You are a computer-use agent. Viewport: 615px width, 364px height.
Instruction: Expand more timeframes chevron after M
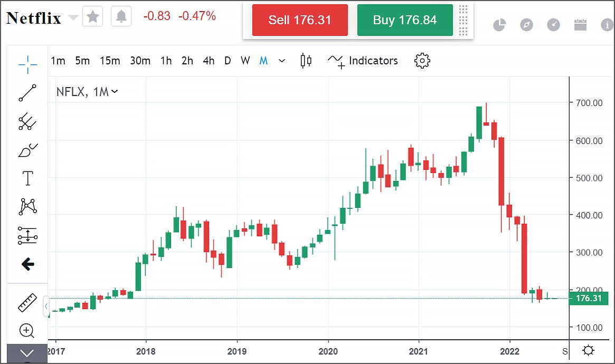pyautogui.click(x=282, y=61)
